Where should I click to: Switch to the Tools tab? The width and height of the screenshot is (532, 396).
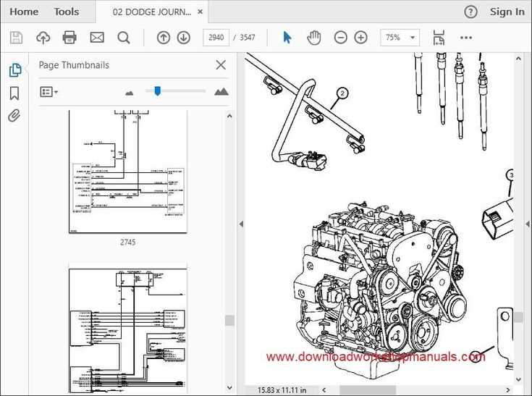67,12
